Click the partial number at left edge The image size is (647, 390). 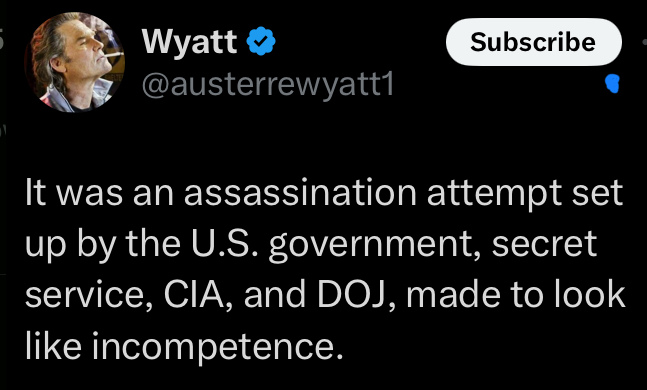coord(2,41)
